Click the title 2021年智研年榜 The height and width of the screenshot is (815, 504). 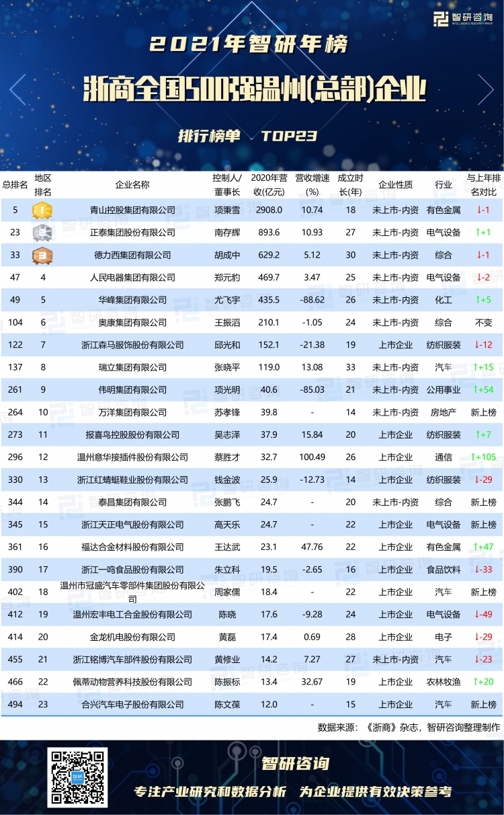click(249, 45)
